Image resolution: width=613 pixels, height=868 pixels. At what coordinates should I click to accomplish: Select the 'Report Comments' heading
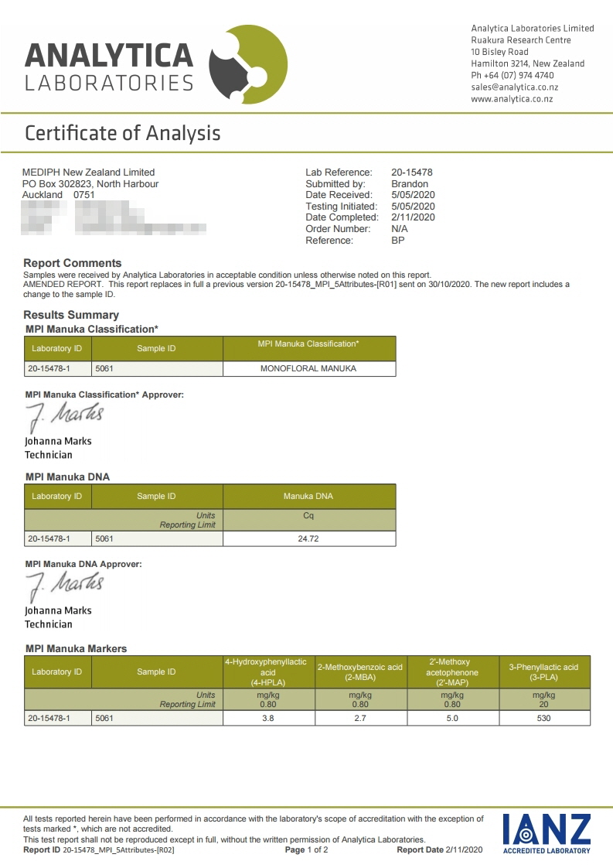pyautogui.click(x=73, y=264)
